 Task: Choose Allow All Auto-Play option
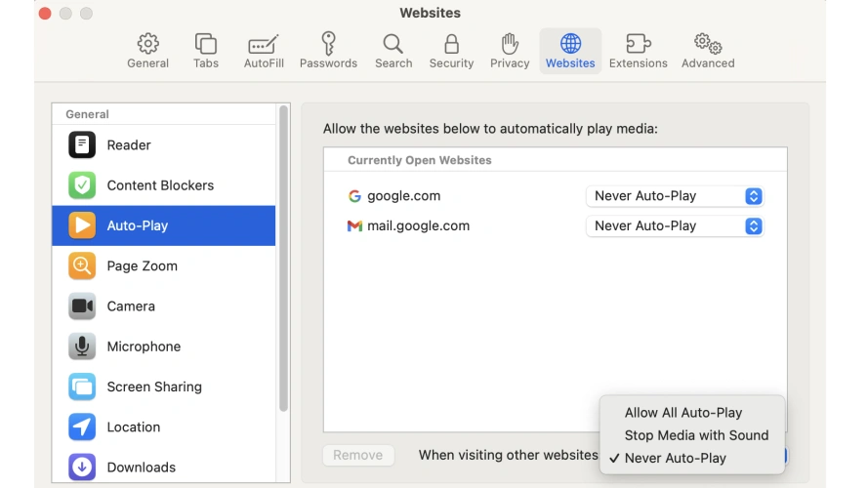tap(683, 413)
